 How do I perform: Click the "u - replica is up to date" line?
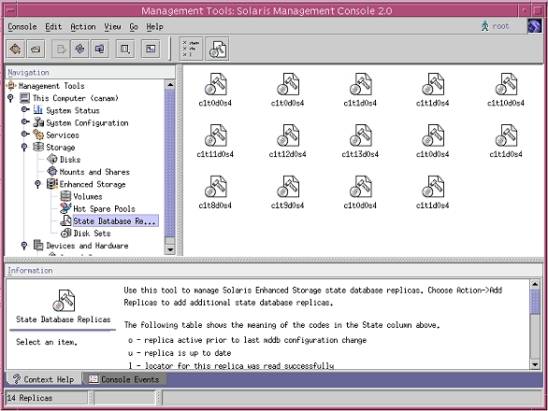coord(179,353)
